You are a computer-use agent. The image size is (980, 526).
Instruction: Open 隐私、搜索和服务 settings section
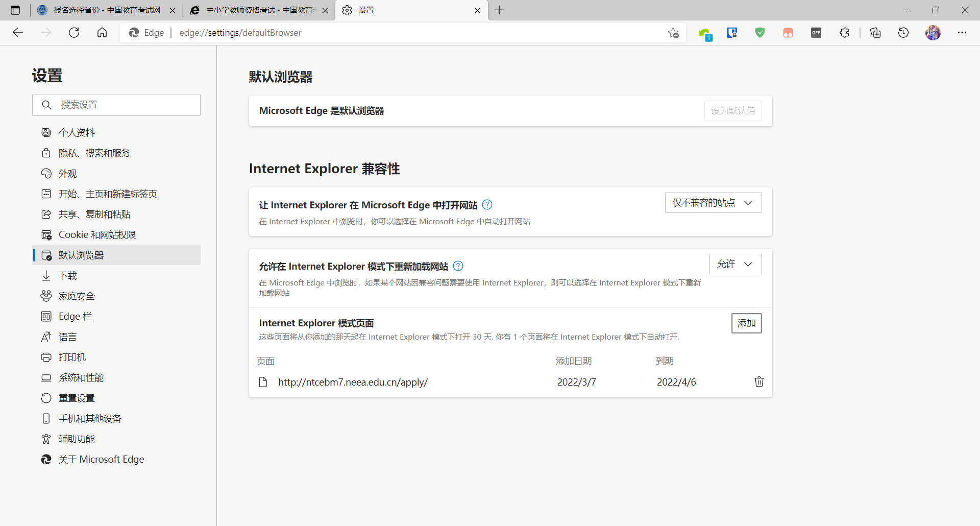(94, 153)
